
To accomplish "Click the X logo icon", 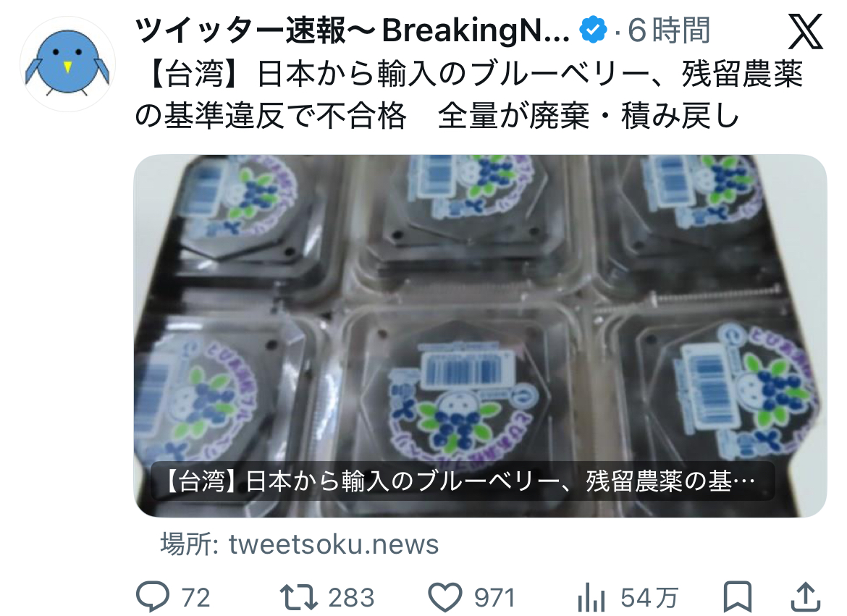I will point(806,31).
